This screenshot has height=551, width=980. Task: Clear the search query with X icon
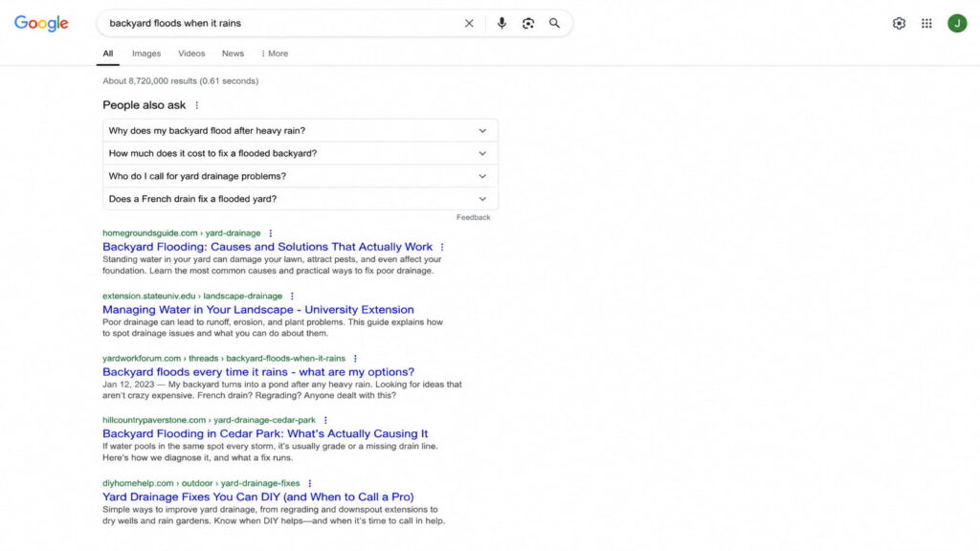pyautogui.click(x=469, y=23)
